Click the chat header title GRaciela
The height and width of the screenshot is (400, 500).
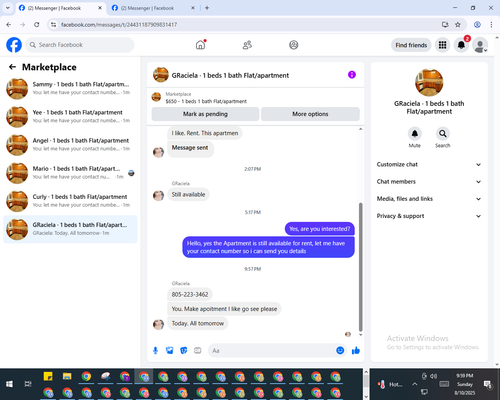click(x=230, y=75)
